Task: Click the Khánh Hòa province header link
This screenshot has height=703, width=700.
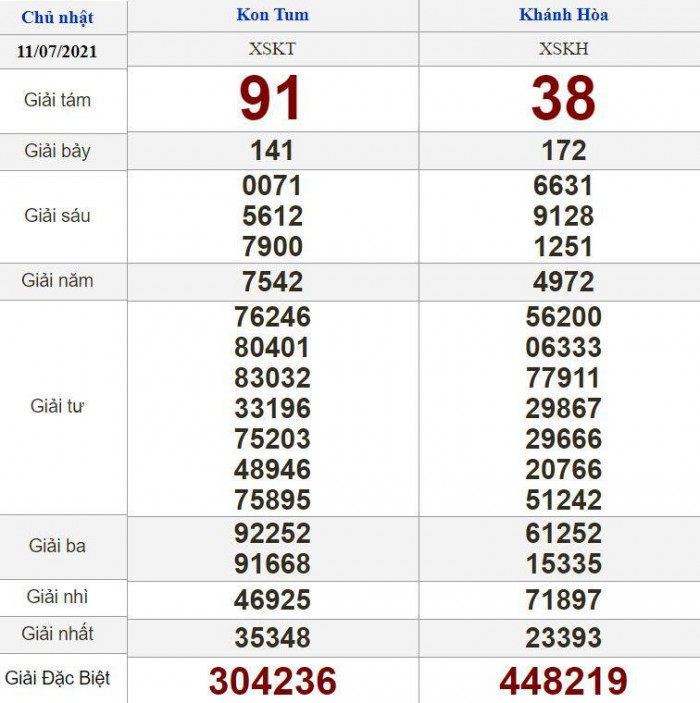Action: 563,15
